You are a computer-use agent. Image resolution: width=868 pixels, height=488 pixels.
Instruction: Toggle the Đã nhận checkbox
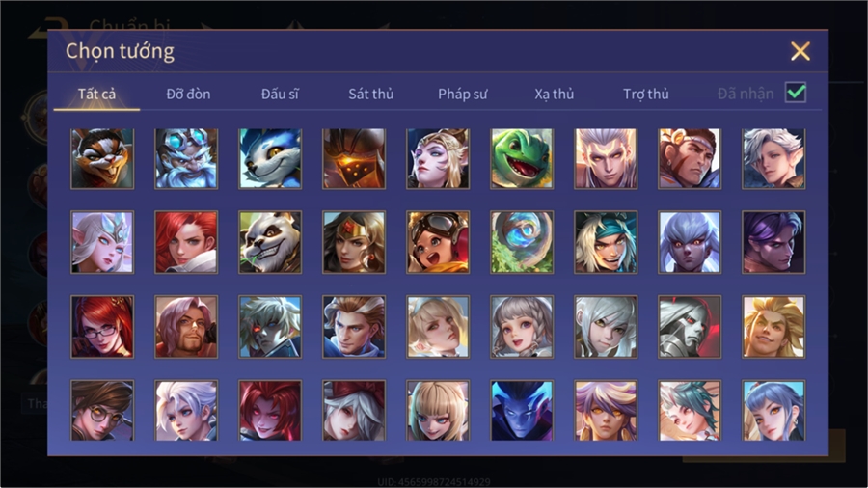(796, 93)
